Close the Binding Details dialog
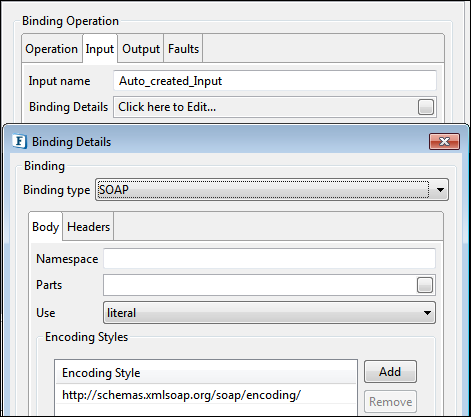This screenshot has width=471, height=417. 444,142
